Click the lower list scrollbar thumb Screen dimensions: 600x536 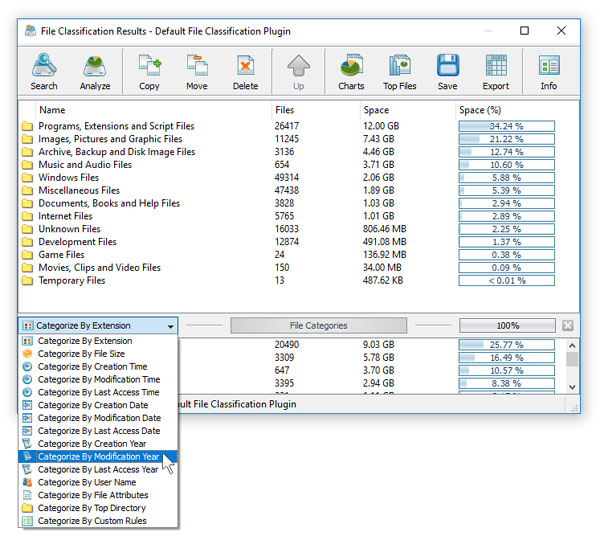click(572, 359)
